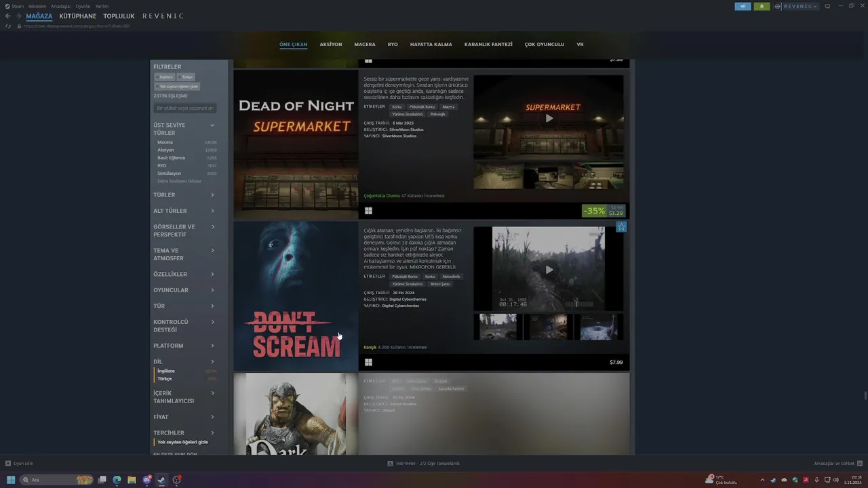Viewport: 868px width, 488px height.
Task: Click the Steam taskbar icon
Action: click(x=161, y=480)
